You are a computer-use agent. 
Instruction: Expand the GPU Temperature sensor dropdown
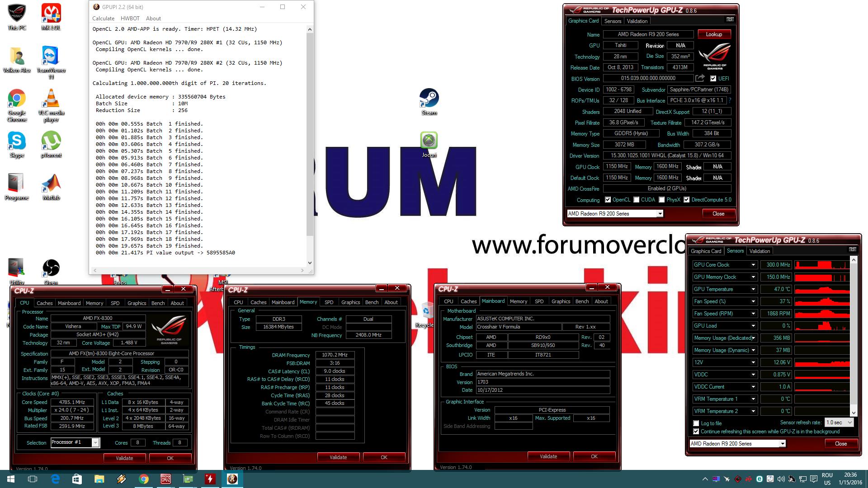point(753,289)
